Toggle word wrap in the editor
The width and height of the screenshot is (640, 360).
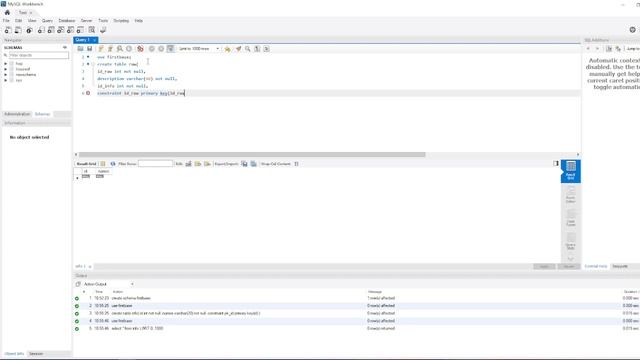pyautogui.click(x=267, y=49)
